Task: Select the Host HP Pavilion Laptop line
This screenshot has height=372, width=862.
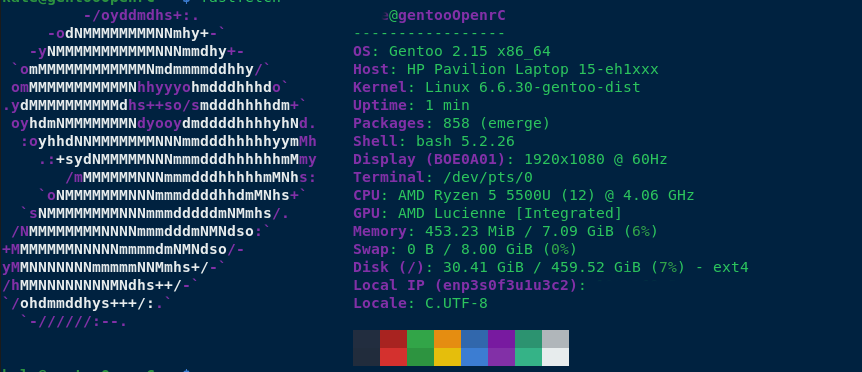Action: coord(505,70)
